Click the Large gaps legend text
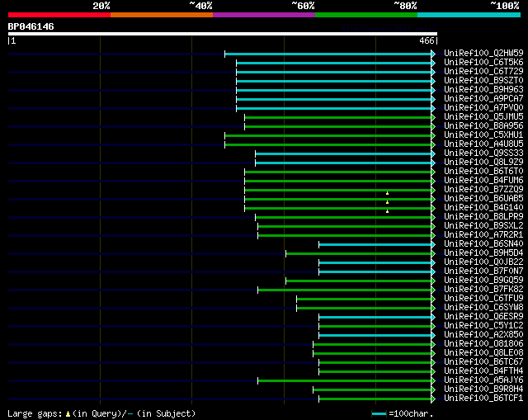 [x=101, y=413]
